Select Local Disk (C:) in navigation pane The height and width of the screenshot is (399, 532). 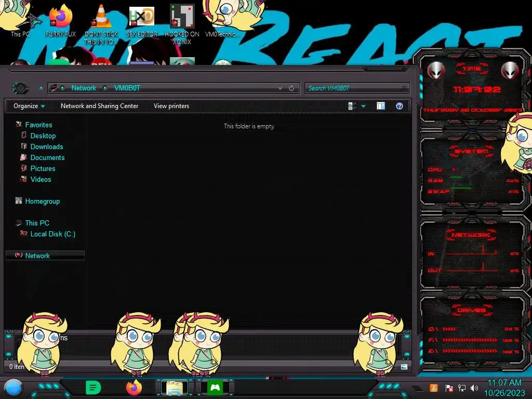53,234
